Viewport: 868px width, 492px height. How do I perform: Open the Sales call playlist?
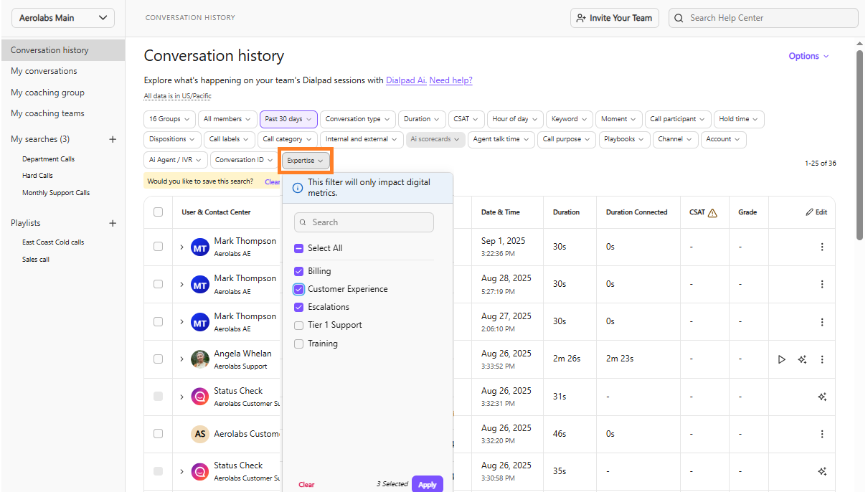pyautogui.click(x=36, y=260)
